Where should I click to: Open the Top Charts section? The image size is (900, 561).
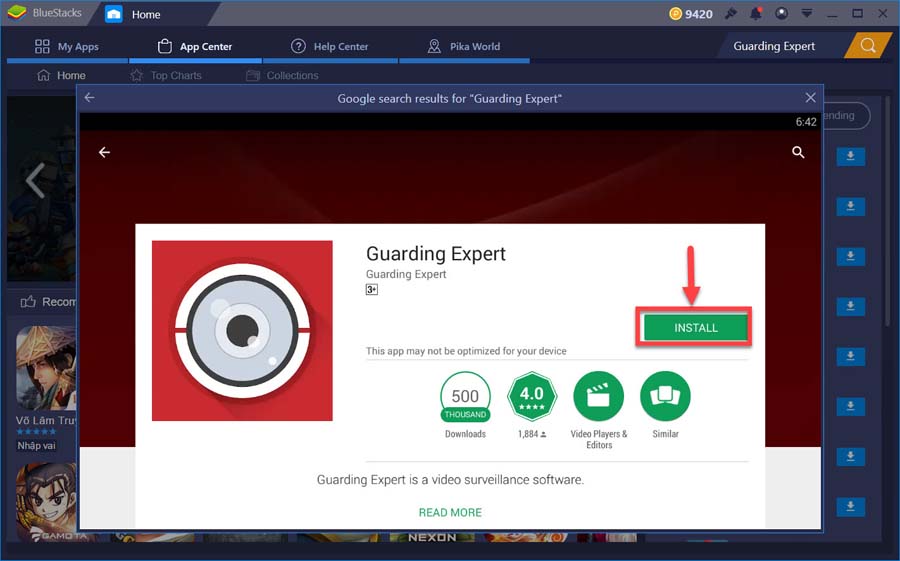pyautogui.click(x=166, y=75)
